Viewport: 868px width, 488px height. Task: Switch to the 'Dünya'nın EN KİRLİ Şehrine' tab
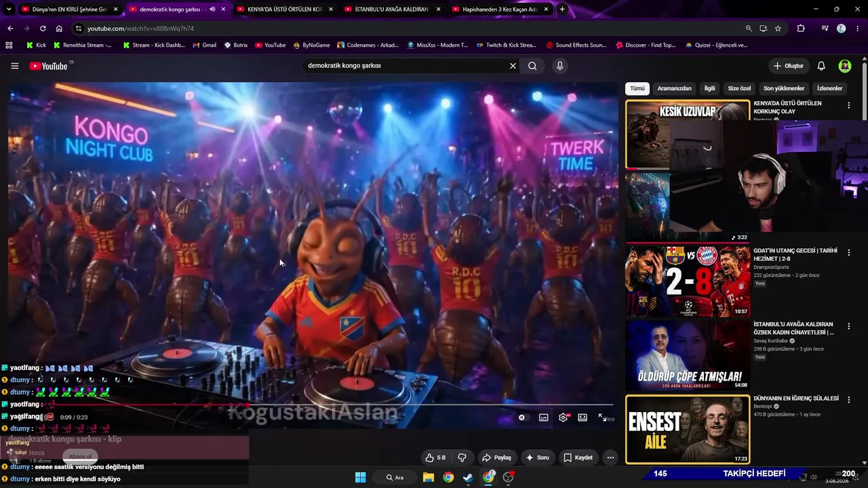point(69,9)
